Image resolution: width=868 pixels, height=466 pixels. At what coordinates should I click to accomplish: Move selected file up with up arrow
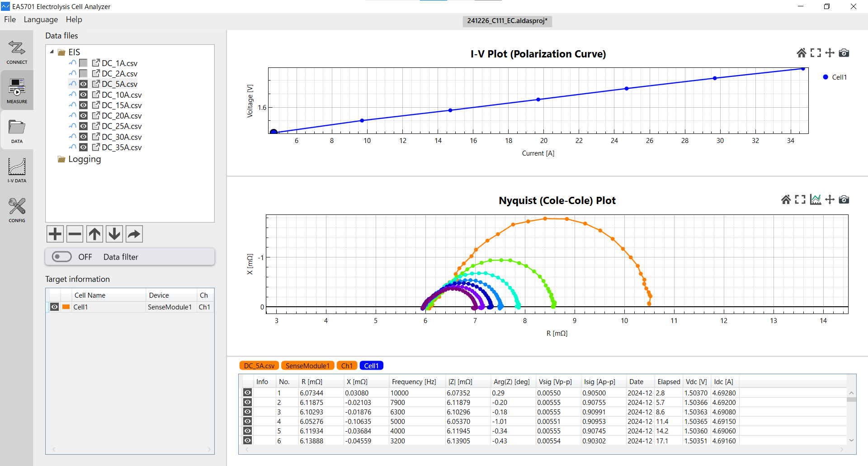pos(94,234)
